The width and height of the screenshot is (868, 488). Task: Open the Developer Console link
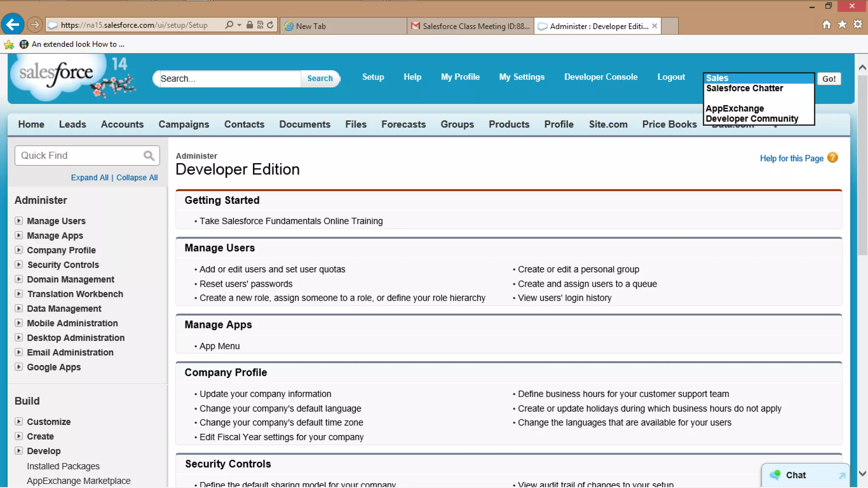601,77
